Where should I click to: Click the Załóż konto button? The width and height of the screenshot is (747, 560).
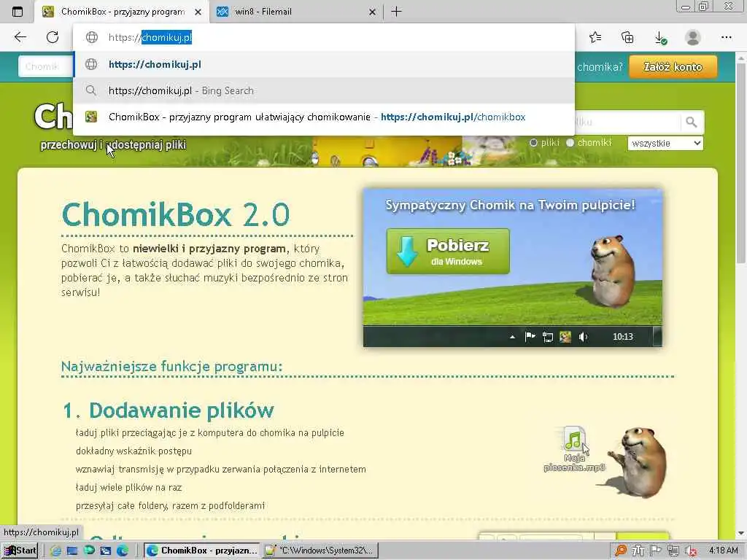coord(673,67)
